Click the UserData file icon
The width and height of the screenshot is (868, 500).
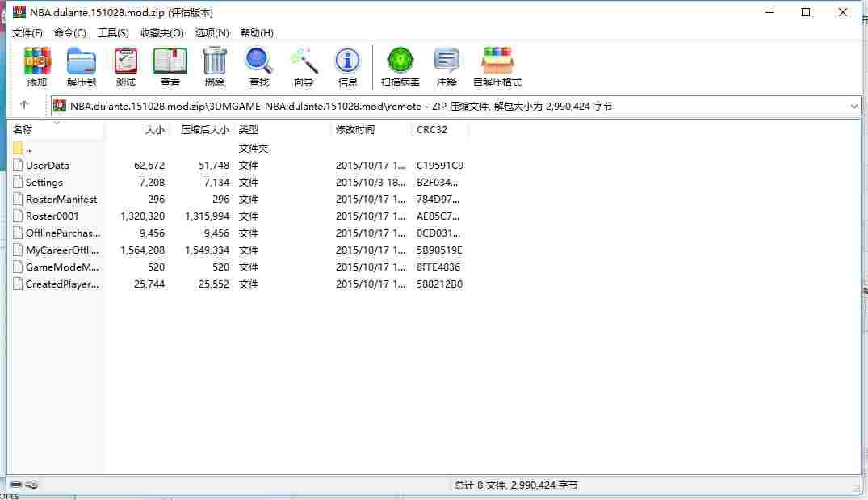click(18, 165)
